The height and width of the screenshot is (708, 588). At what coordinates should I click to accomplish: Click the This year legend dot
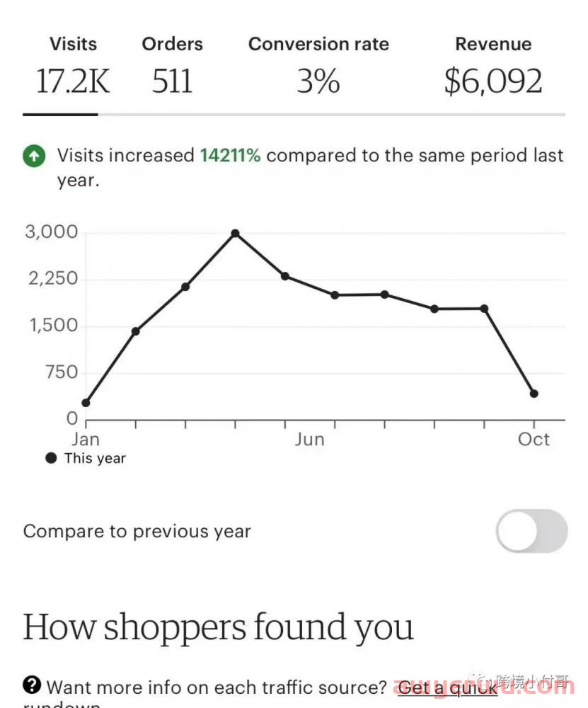[x=51, y=458]
